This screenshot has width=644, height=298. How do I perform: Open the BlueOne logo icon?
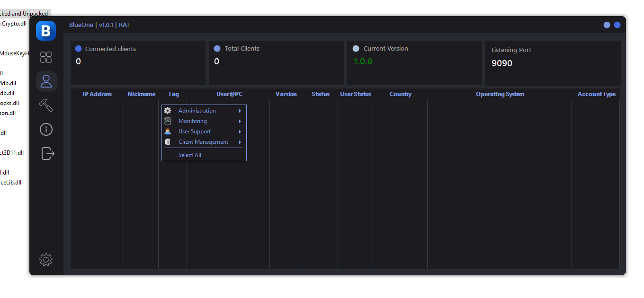pos(46,30)
